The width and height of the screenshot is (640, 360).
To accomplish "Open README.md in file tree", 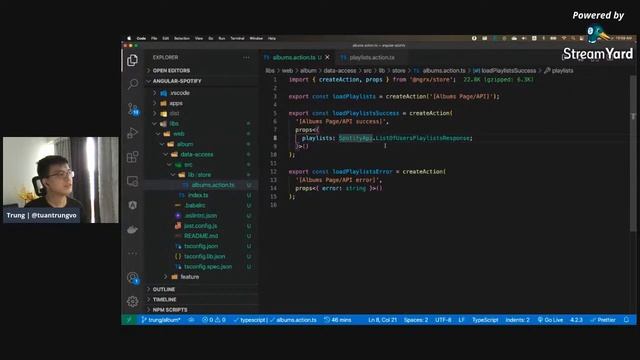I will tap(201, 236).
